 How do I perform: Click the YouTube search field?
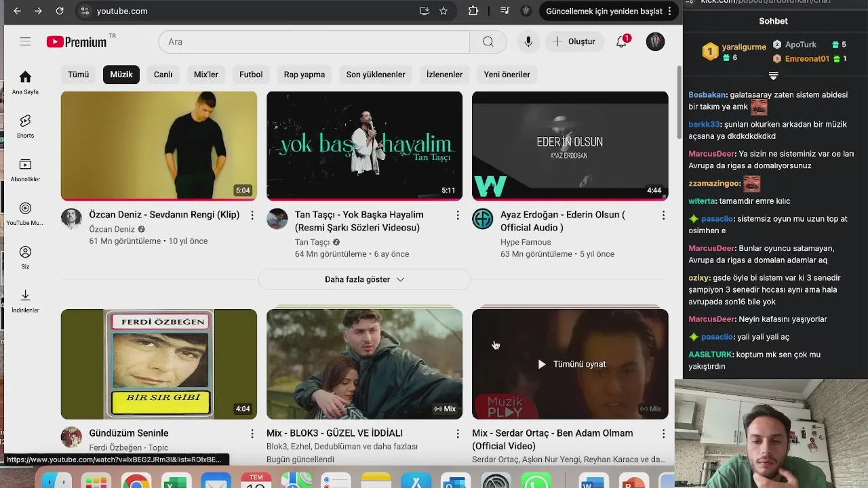pos(314,41)
